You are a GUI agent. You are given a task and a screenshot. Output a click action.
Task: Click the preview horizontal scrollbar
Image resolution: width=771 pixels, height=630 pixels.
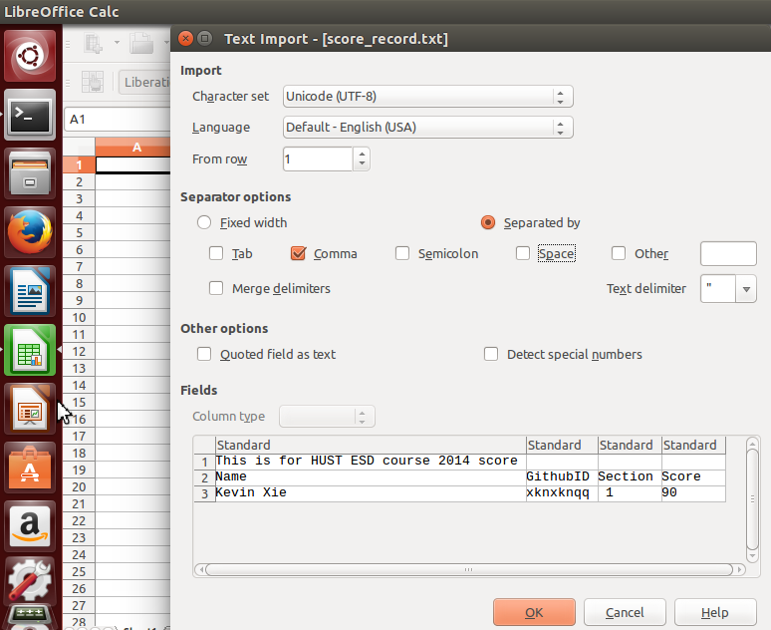(469, 570)
